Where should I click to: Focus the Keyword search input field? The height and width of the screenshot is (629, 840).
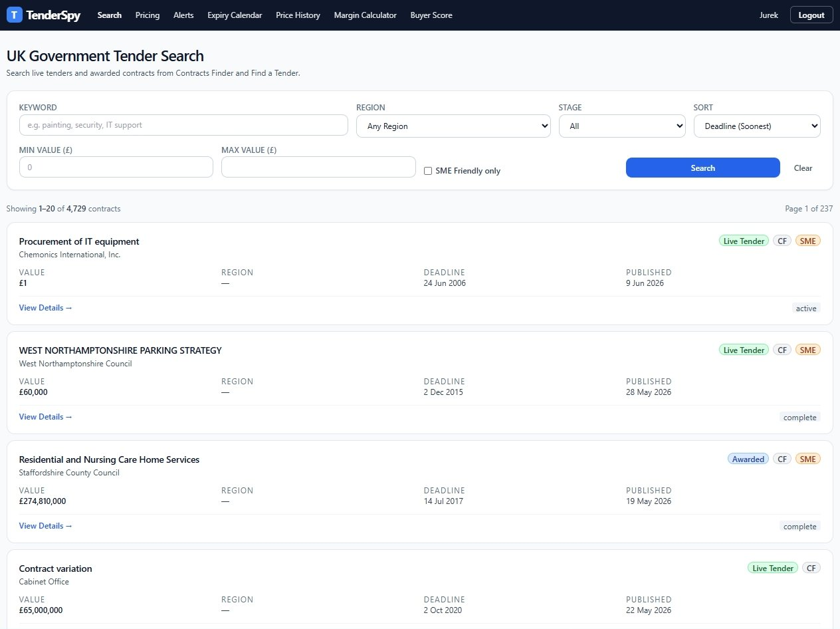(183, 125)
